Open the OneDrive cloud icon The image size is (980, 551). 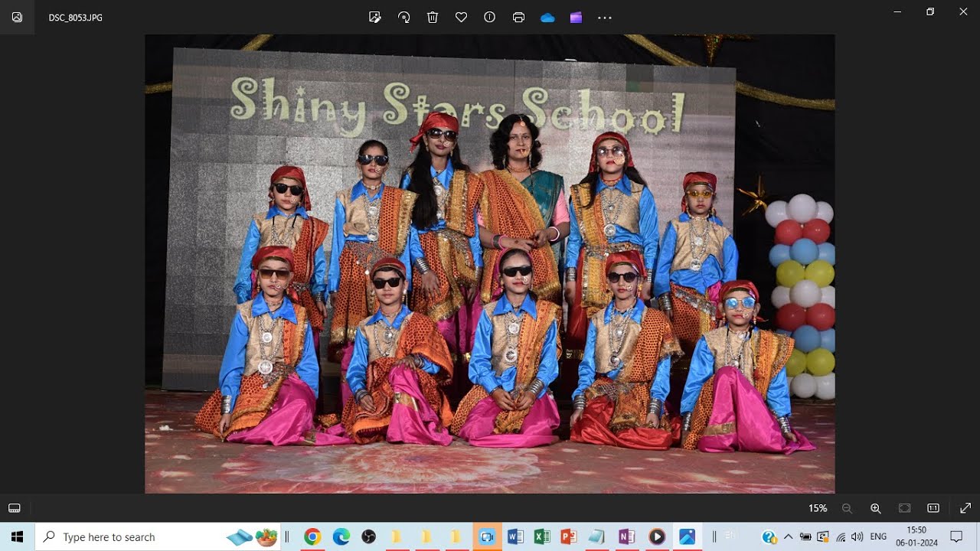[x=547, y=18]
